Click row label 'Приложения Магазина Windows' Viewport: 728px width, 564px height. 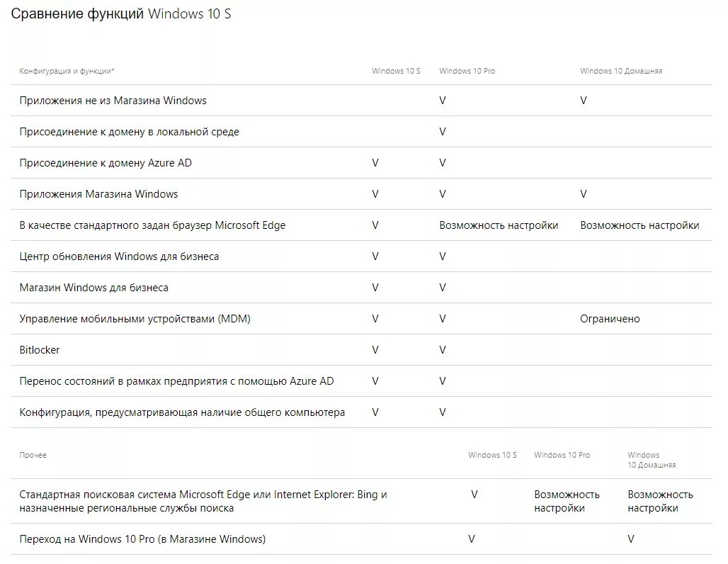tap(98, 194)
